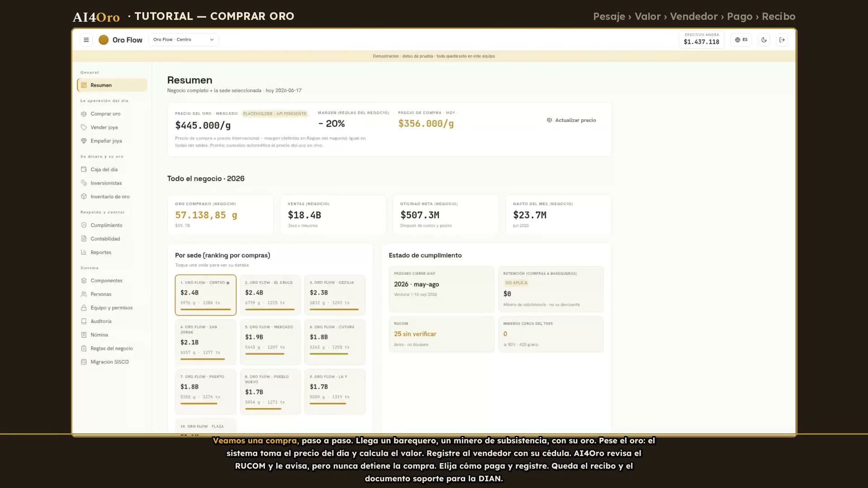Viewport: 868px width, 488px height.
Task: Click the market price $445.000/g value
Action: (x=203, y=126)
